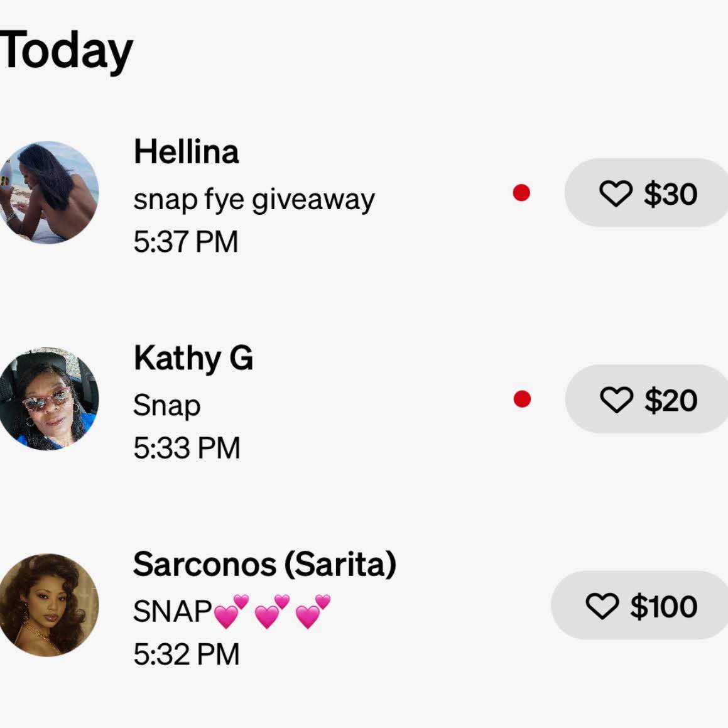Viewport: 728px width, 728px height.
Task: Select the name Sarconos (Sarita)
Action: click(264, 564)
